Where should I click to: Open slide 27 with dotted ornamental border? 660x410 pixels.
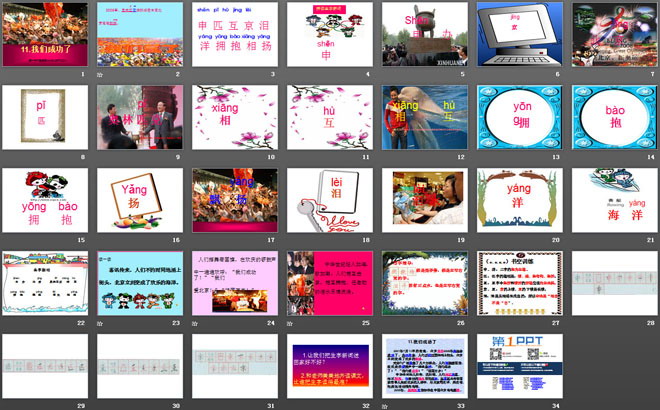pos(520,283)
